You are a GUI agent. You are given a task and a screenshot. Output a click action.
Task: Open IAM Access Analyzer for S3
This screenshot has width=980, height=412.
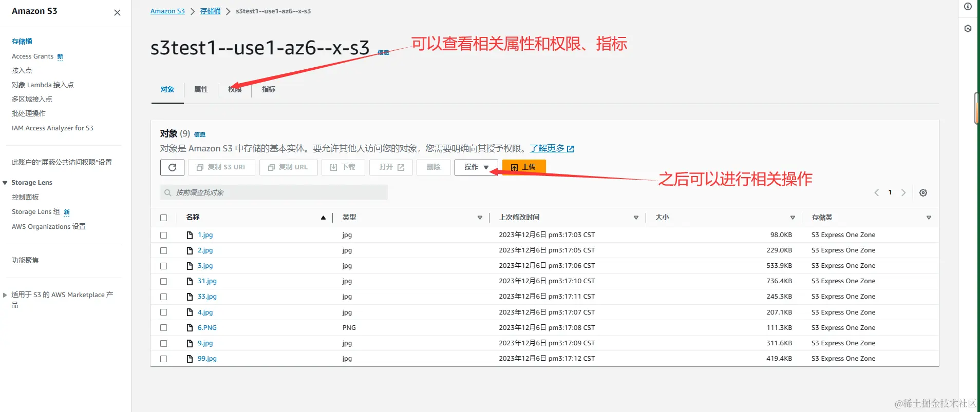(x=52, y=128)
